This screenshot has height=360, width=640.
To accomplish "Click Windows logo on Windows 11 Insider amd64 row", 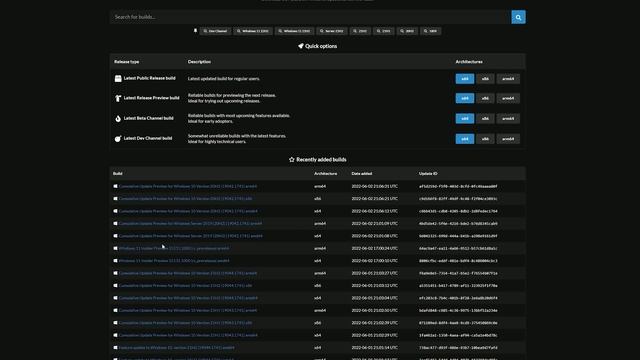I will (x=116, y=261).
